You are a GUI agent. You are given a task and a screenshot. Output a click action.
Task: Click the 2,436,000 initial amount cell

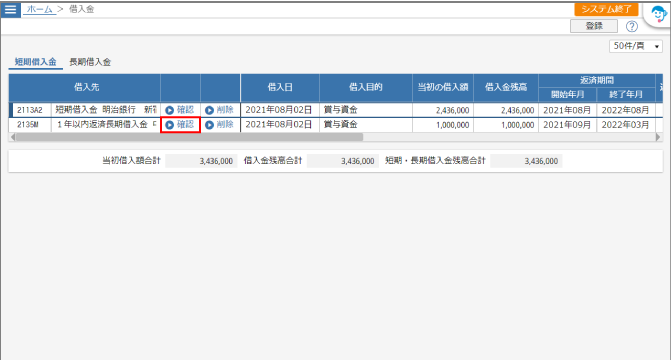[443, 110]
